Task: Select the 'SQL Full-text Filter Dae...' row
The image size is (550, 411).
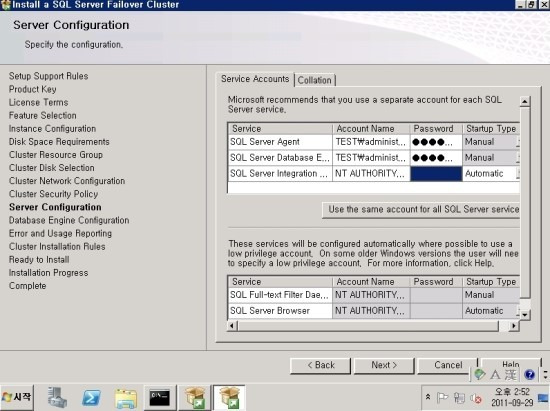Action: click(280, 295)
